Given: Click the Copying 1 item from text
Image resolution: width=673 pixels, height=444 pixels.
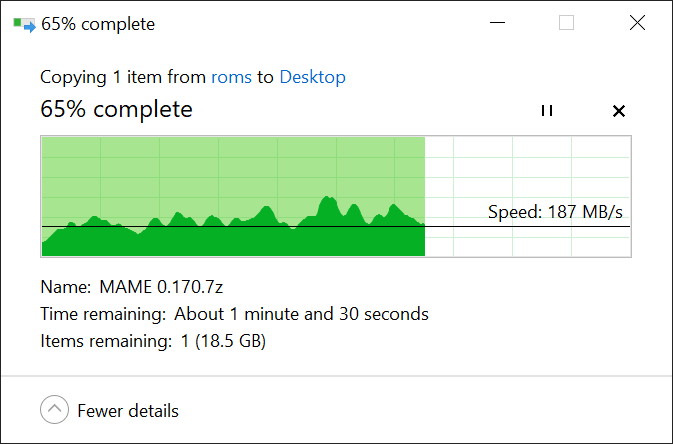Looking at the screenshot, I should coord(123,77).
